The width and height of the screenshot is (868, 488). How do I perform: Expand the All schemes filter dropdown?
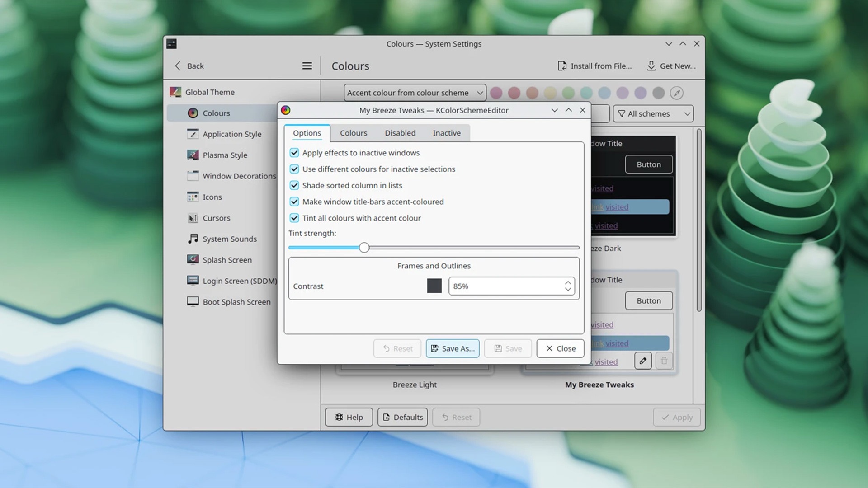point(654,114)
